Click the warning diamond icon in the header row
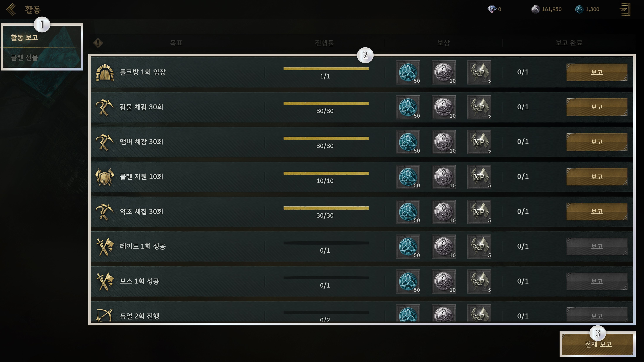Image resolution: width=644 pixels, height=362 pixels. (98, 43)
